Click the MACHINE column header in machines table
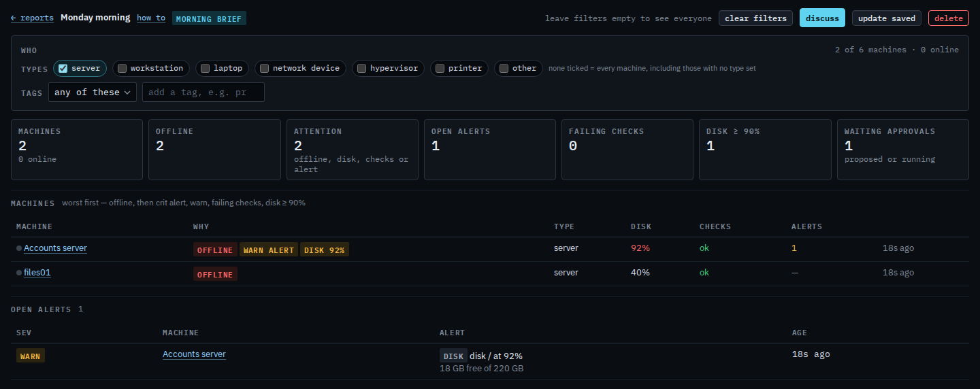 coord(34,226)
